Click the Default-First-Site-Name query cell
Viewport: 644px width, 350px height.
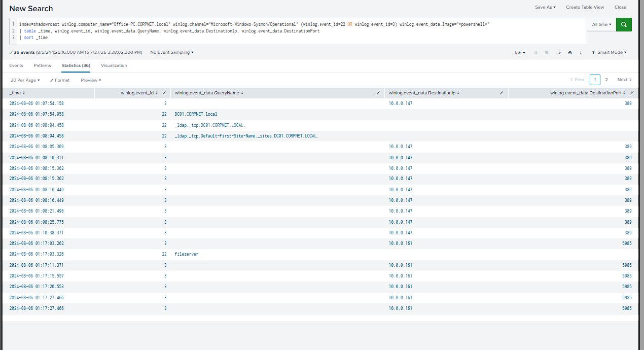[x=246, y=136]
